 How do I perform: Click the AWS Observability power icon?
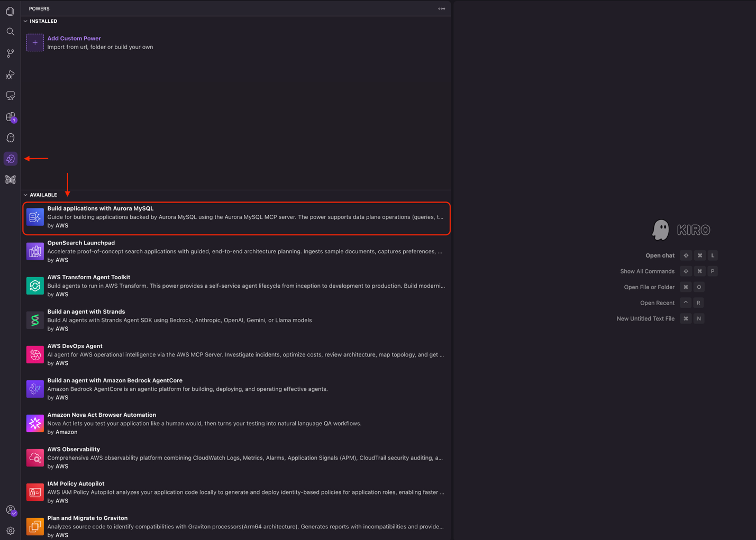point(35,457)
